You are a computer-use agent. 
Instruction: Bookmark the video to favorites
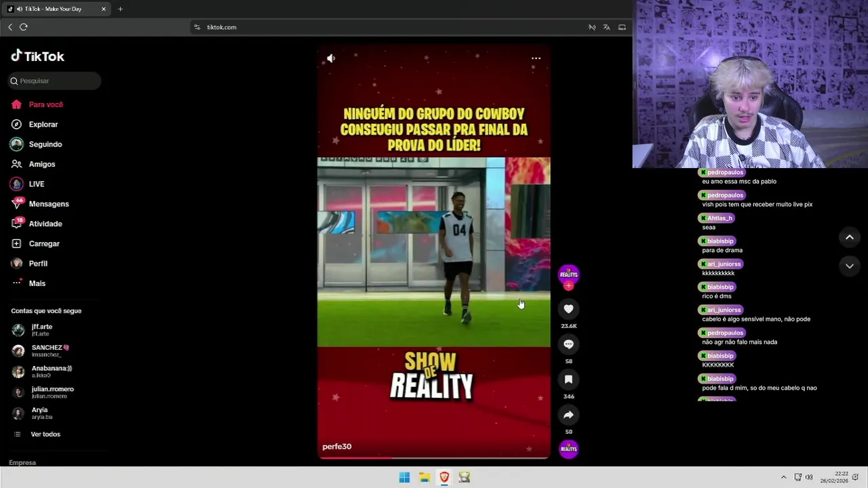[568, 380]
